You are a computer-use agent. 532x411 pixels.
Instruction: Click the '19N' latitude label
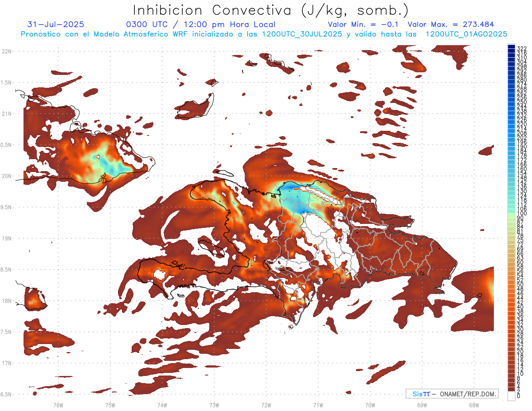point(7,239)
